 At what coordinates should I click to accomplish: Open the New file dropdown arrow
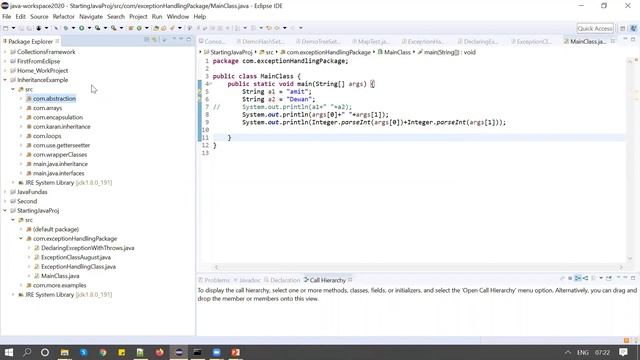click(x=13, y=28)
